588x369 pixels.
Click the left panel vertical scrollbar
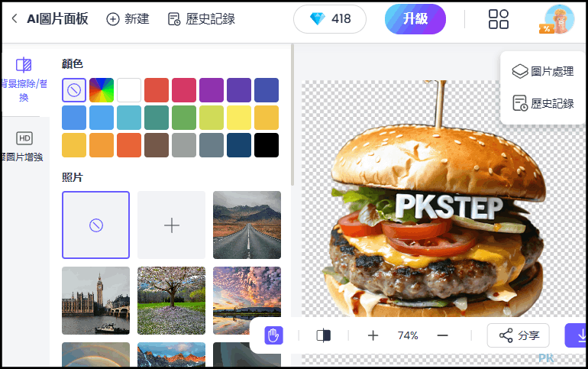pyautogui.click(x=292, y=116)
